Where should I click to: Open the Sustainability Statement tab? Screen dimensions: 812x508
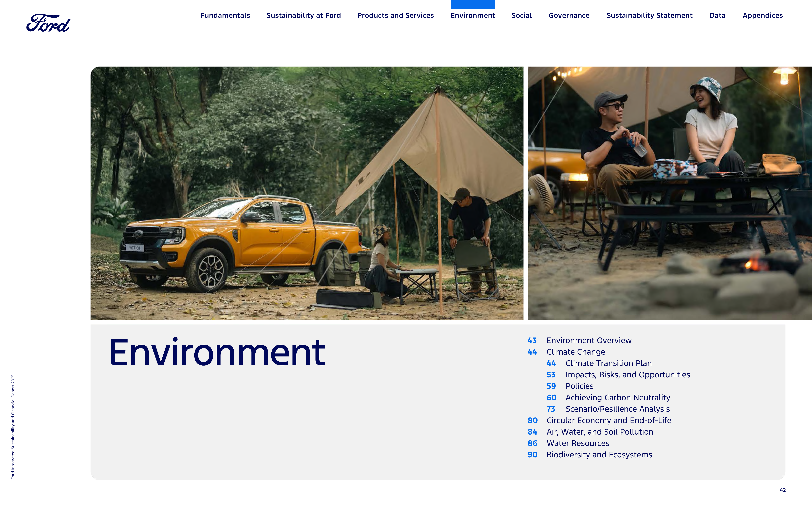point(649,15)
